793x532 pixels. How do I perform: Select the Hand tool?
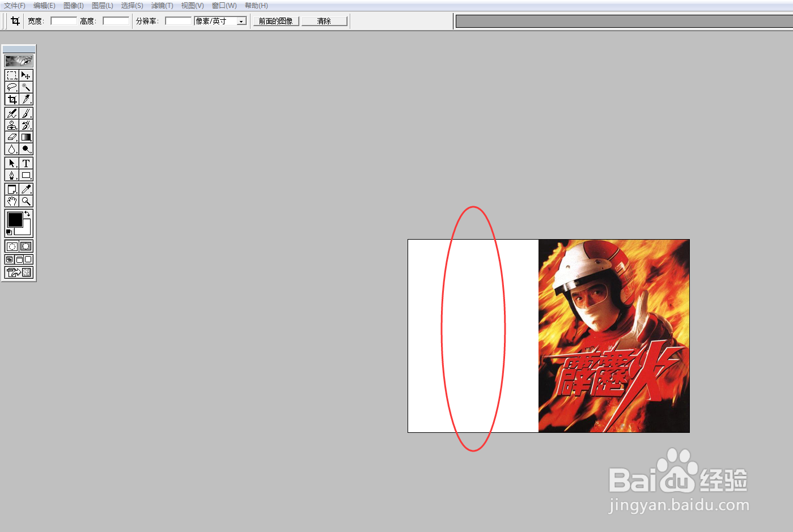(12, 201)
